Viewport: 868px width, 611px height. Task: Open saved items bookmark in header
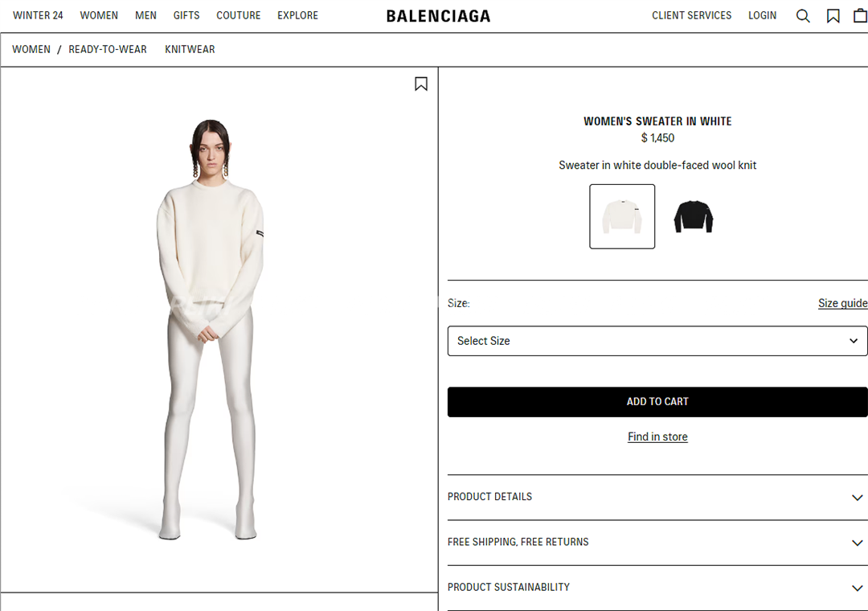click(833, 16)
